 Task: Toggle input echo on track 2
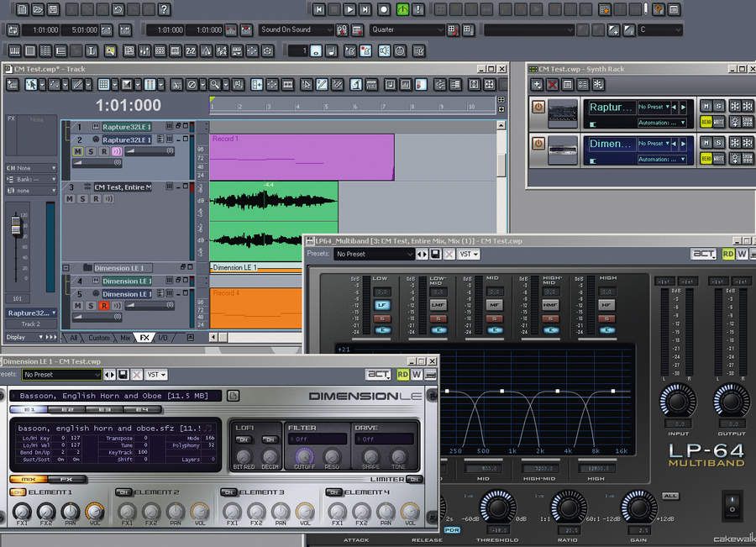117,151
